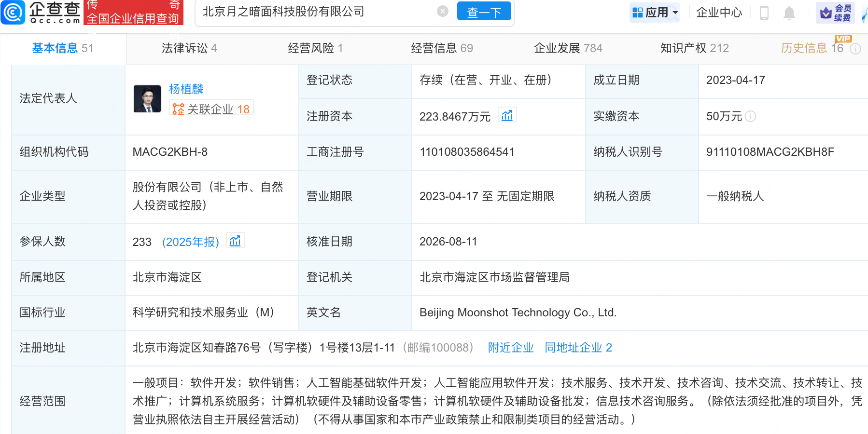Switch to the 企业发展 tab
The image size is (868, 434).
pyautogui.click(x=568, y=48)
